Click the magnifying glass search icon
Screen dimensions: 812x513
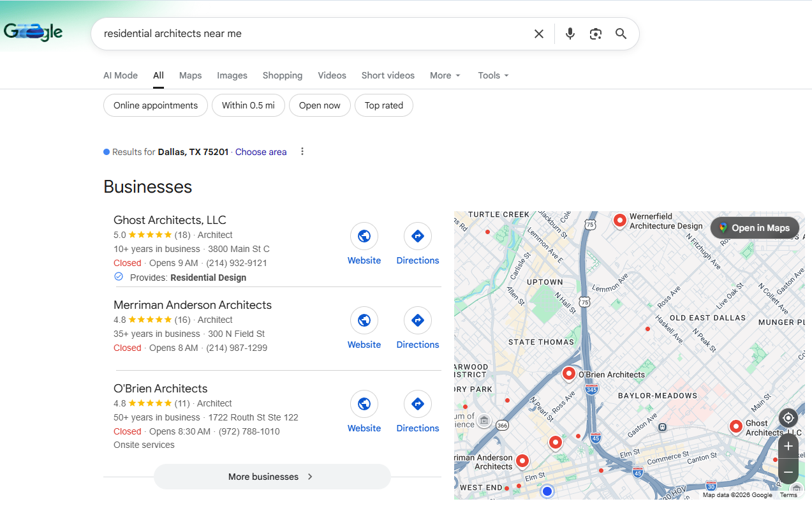[621, 34]
